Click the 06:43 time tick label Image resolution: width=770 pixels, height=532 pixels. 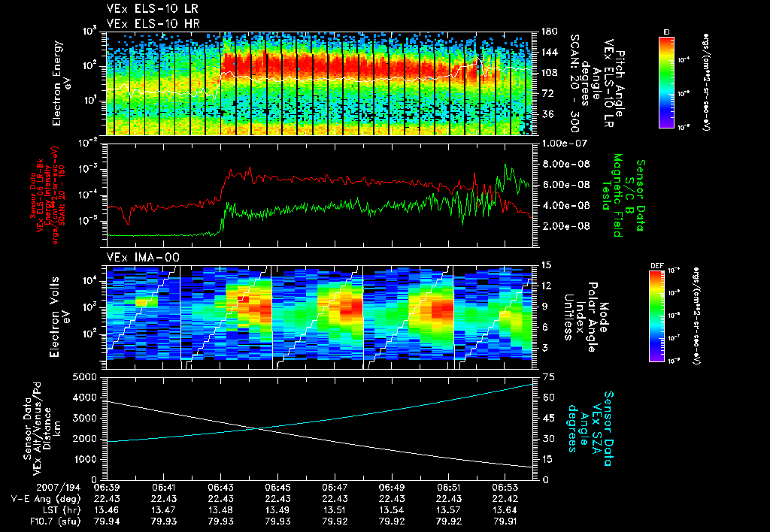pyautogui.click(x=220, y=488)
